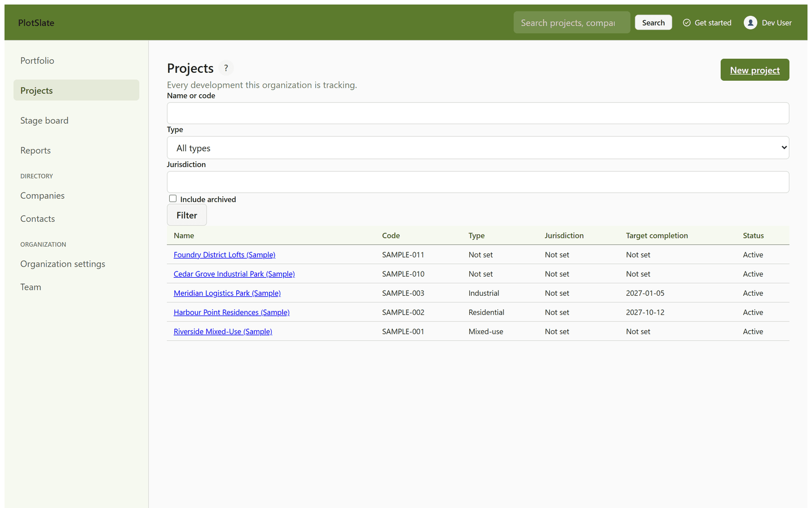Click the Search button in header
This screenshot has height=508, width=812.
point(653,23)
